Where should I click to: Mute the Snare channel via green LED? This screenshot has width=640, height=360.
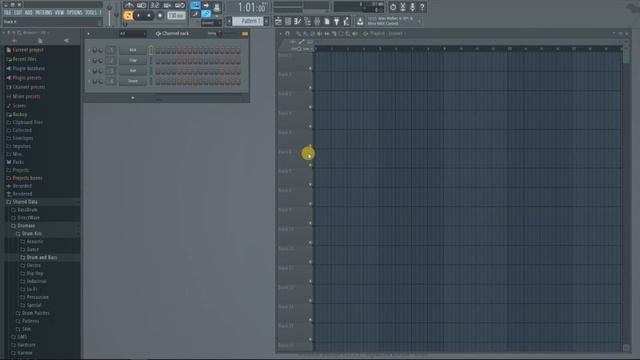89,81
